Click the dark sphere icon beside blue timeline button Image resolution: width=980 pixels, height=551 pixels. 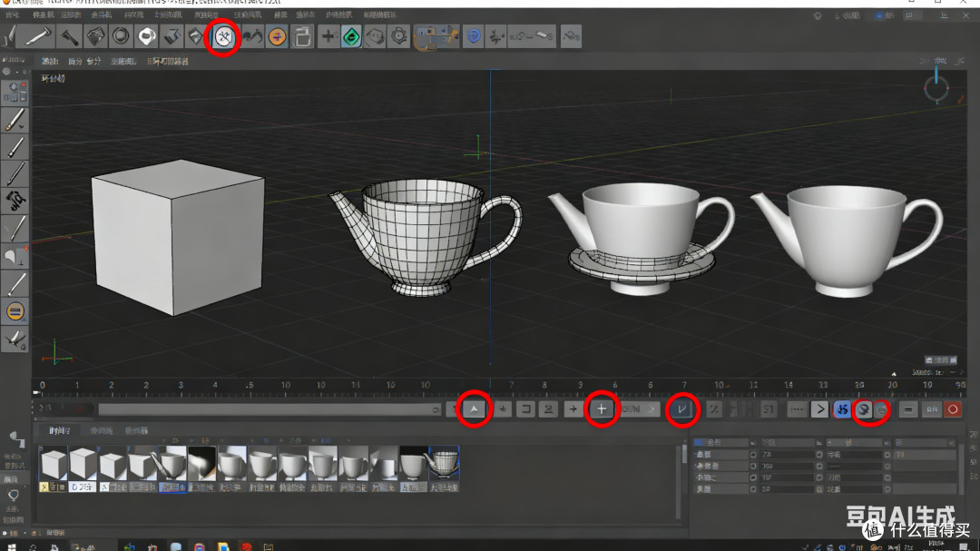click(x=864, y=409)
